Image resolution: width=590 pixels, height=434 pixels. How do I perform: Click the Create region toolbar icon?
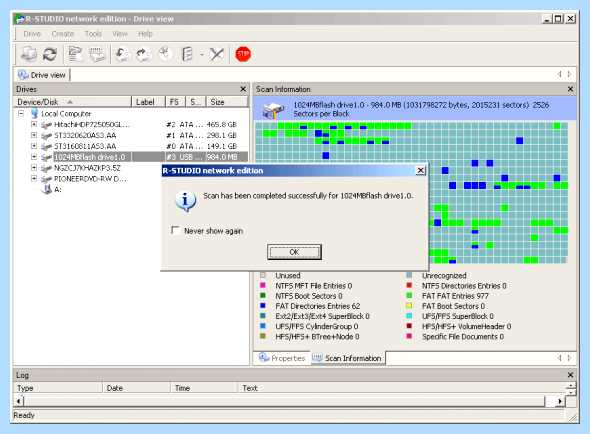pyautogui.click(x=166, y=54)
